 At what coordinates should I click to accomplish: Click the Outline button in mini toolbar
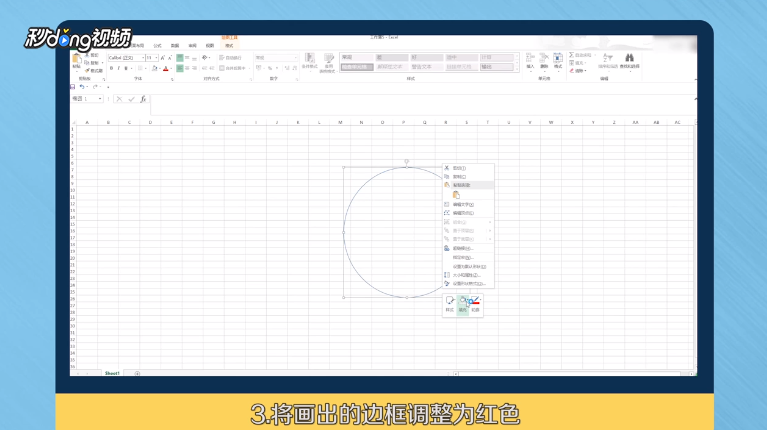tap(475, 305)
